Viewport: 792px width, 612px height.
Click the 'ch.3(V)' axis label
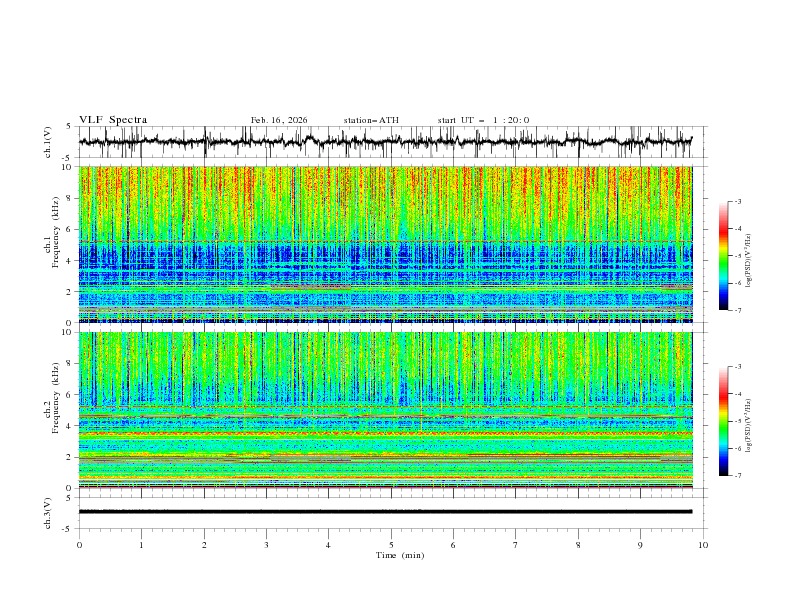[x=48, y=513]
